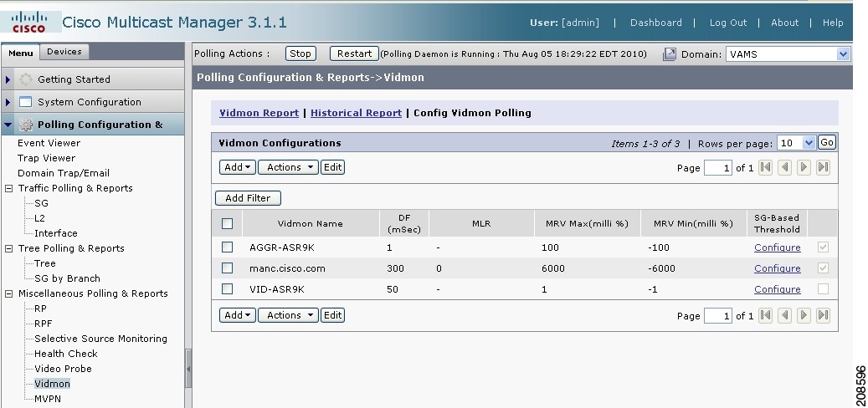868x408 pixels.
Task: Go to next page in bottom pager
Action: pyautogui.click(x=804, y=315)
